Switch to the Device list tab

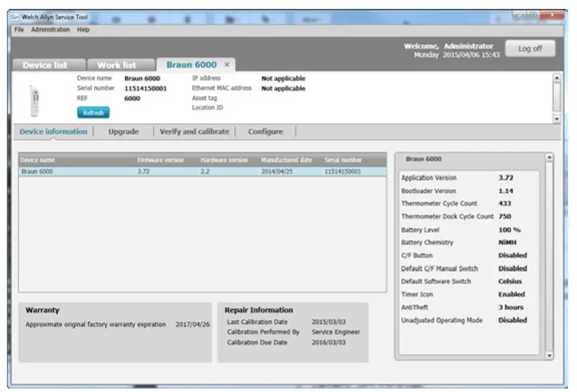(45, 65)
